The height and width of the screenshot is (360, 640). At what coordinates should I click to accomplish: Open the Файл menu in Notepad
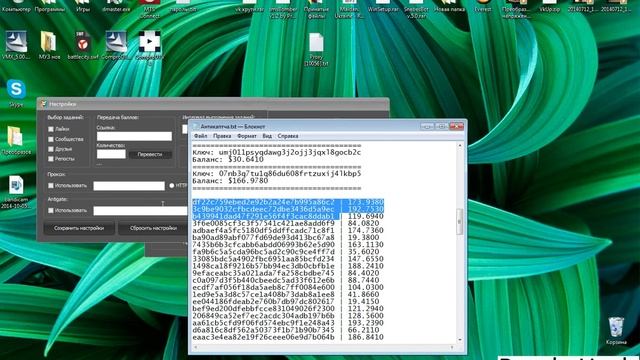click(x=200, y=136)
